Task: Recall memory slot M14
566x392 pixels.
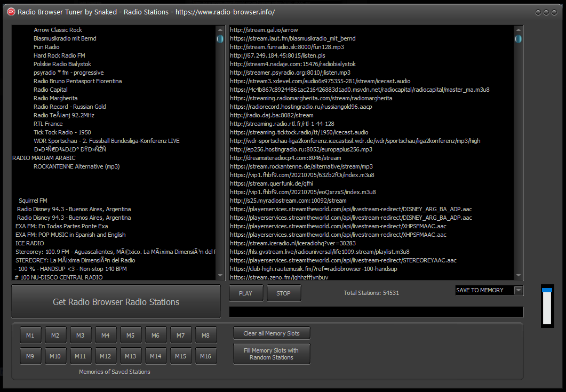Action: coord(156,356)
